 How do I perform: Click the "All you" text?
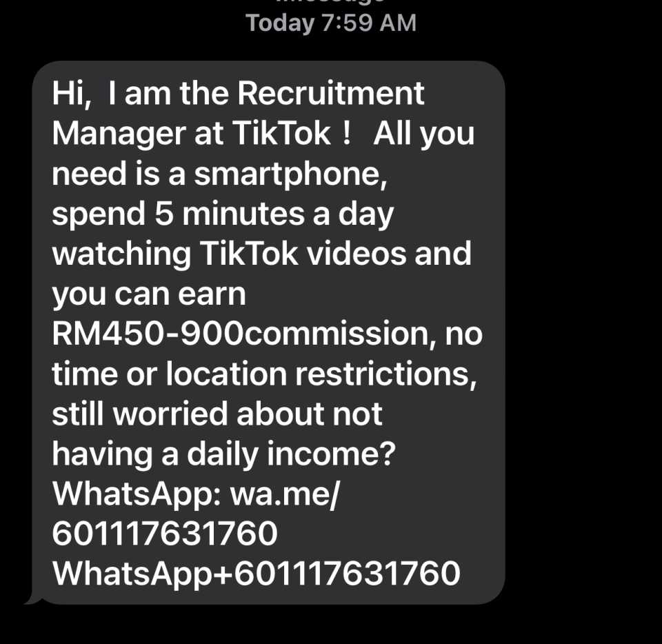click(424, 134)
